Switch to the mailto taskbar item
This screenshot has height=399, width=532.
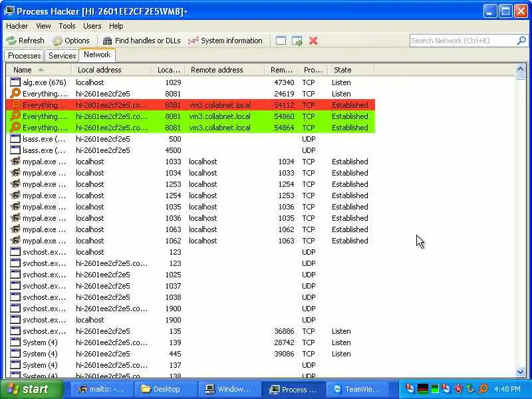coord(101,389)
